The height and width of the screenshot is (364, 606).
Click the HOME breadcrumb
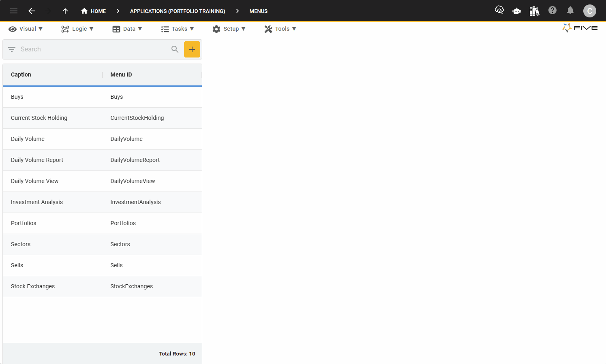[93, 11]
